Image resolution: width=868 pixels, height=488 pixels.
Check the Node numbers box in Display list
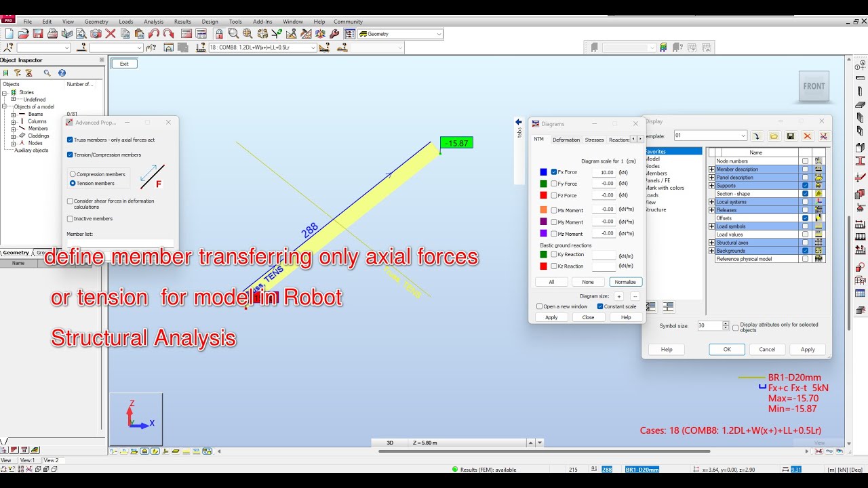pyautogui.click(x=805, y=161)
